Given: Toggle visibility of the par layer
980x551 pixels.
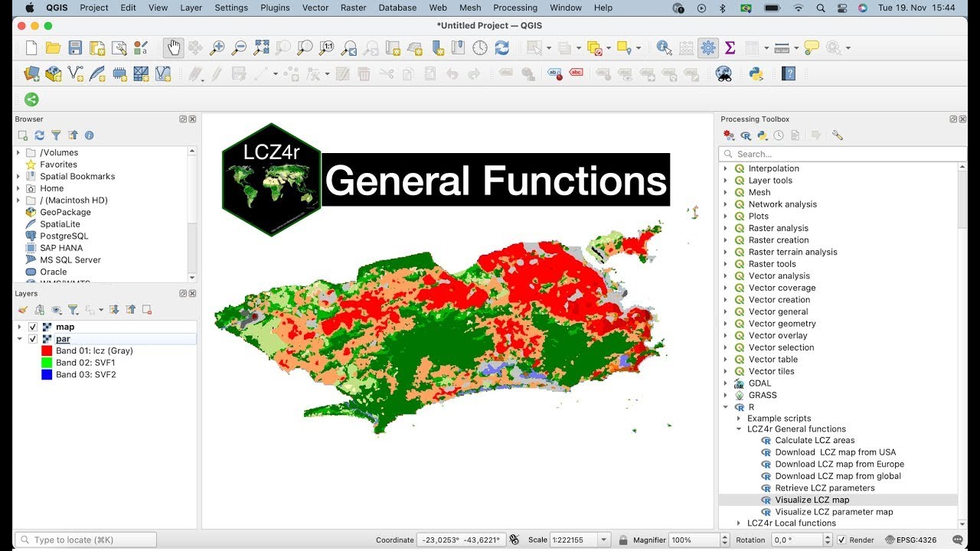Looking at the screenshot, I should coord(32,339).
